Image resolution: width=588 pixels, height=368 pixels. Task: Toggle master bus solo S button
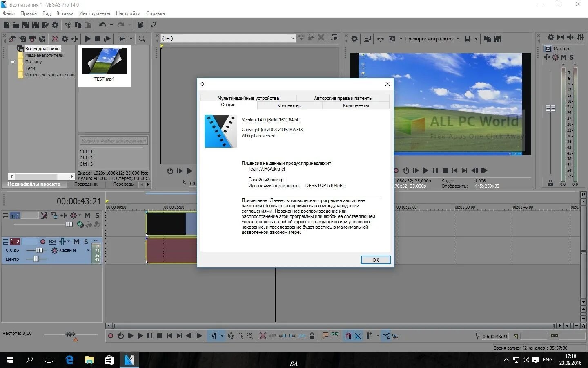572,57
